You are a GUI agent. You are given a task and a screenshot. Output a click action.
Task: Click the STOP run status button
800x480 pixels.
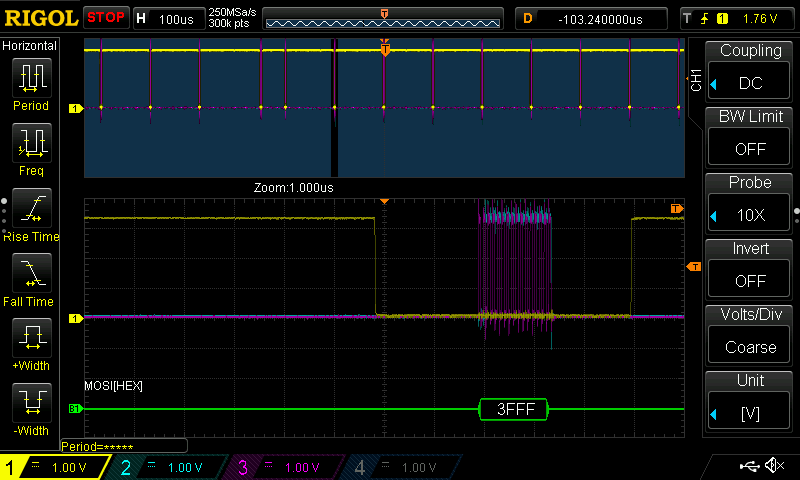(x=106, y=18)
